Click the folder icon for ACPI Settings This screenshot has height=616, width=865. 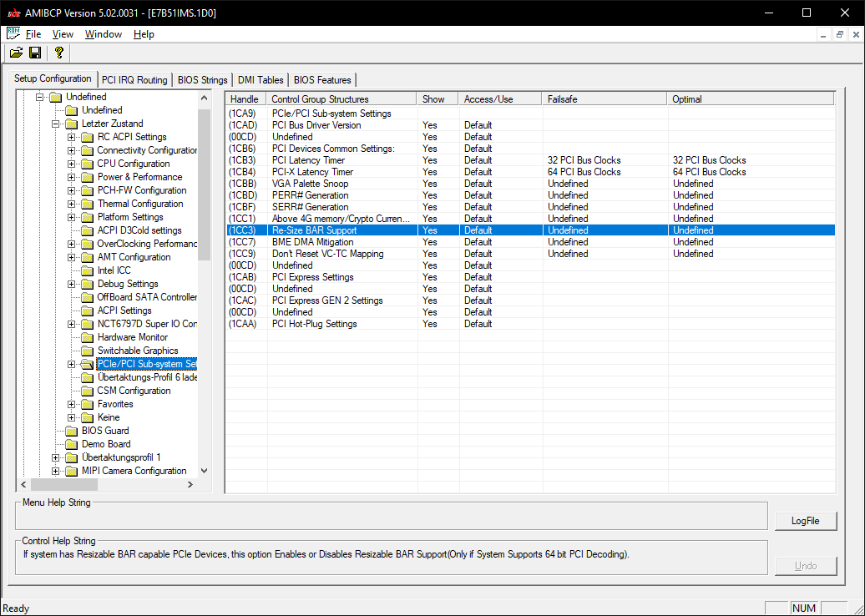coord(87,311)
